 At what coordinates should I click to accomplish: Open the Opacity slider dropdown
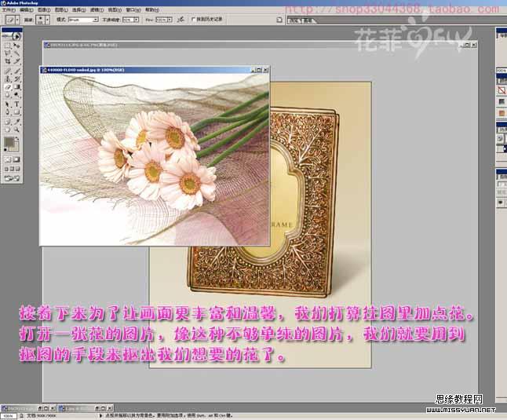[x=136, y=20]
